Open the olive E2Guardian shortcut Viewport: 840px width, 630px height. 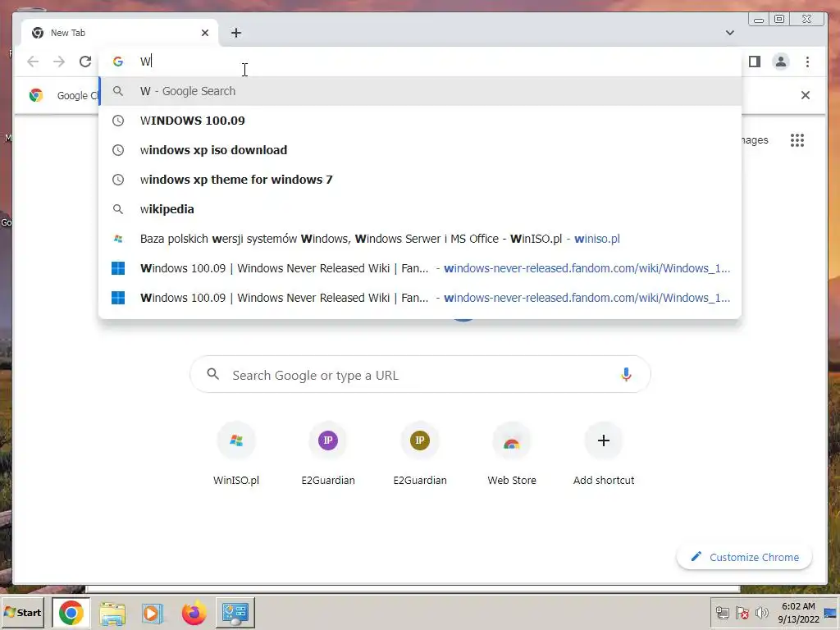pos(420,453)
